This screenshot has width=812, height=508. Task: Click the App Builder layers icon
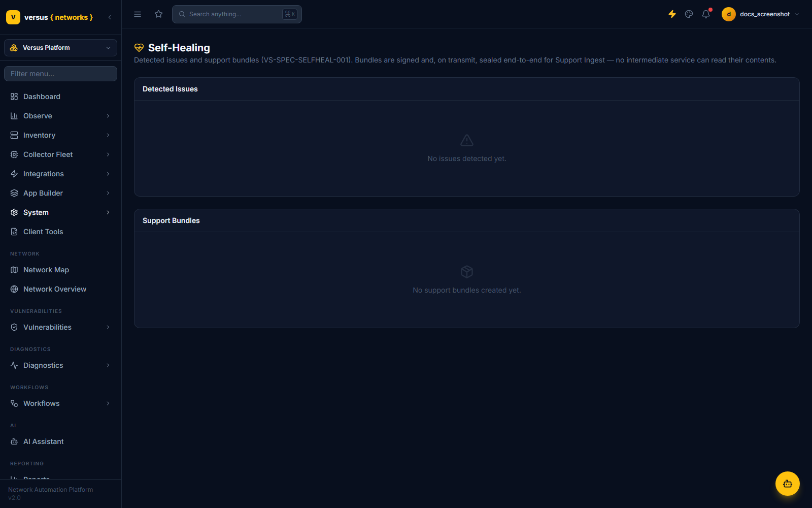14,193
